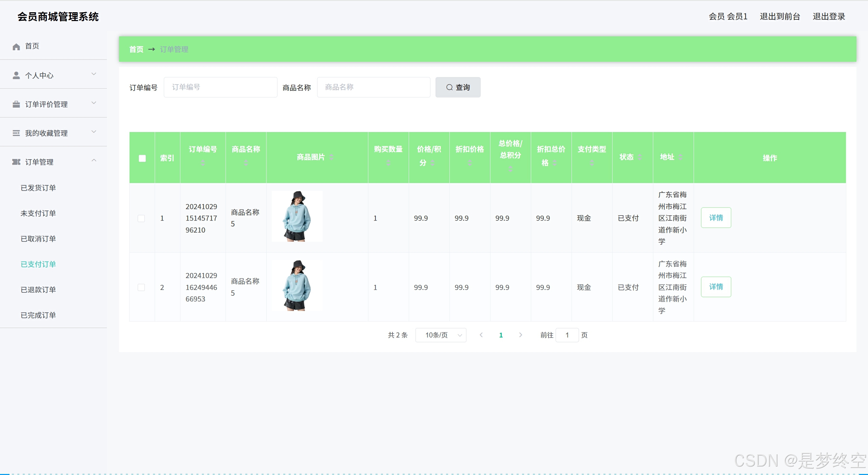868x475 pixels.
Task: Select 已退款订单 submenu item
Action: (38, 290)
